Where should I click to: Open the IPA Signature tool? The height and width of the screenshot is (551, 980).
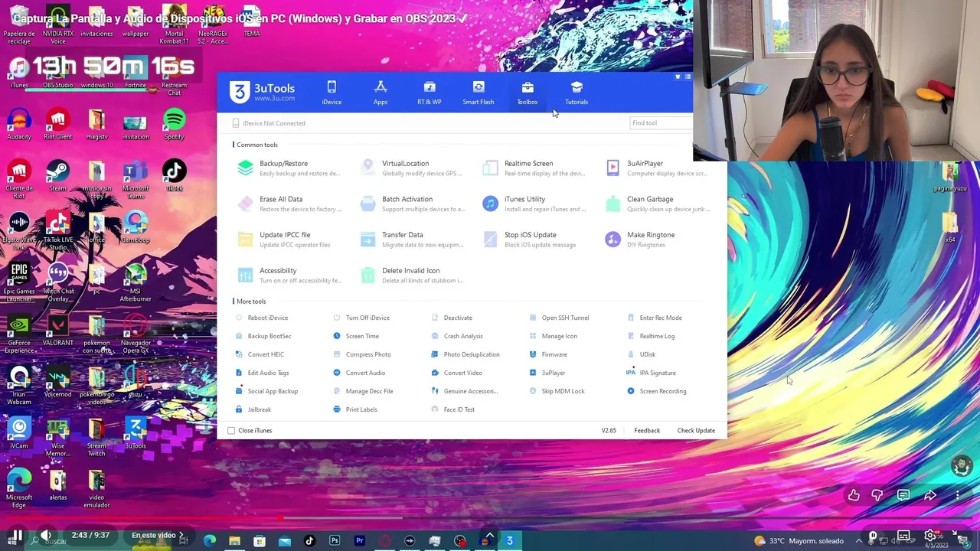pos(651,373)
